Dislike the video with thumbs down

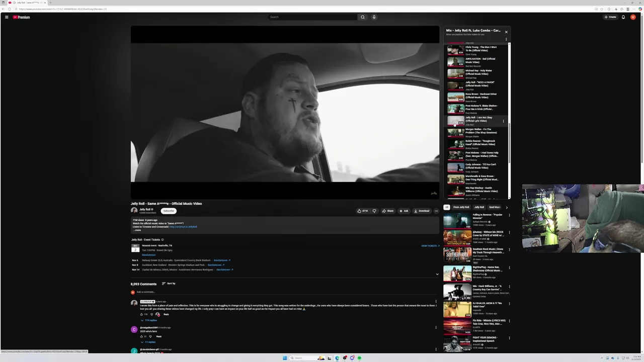374,211
